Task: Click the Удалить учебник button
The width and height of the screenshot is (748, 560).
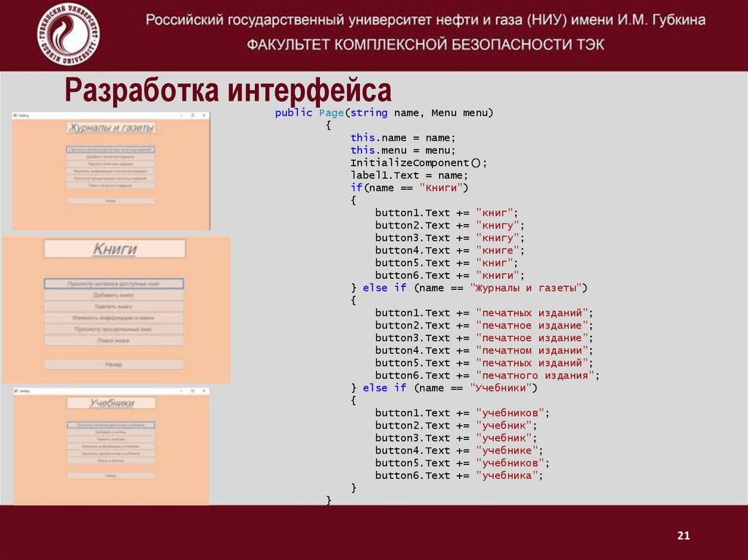Action: click(x=111, y=439)
